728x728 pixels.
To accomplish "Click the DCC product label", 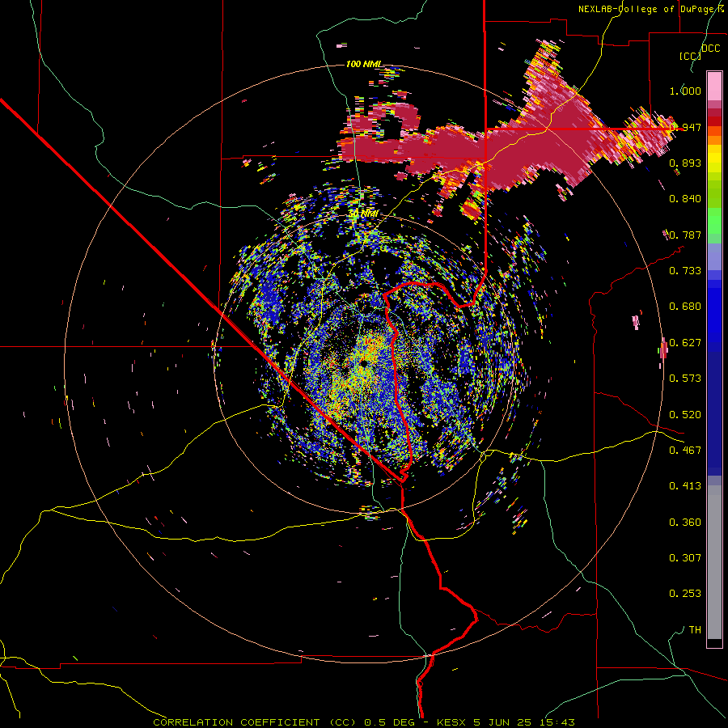I will [711, 49].
